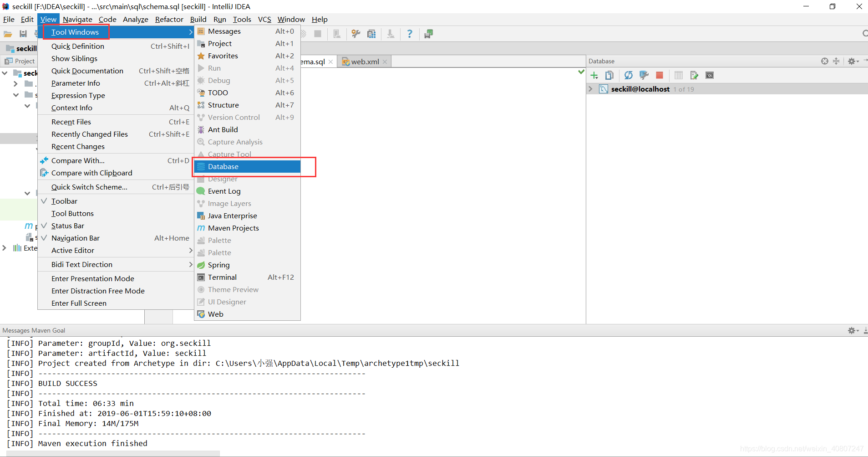
Task: Toggle the Navigation Bar option
Action: pyautogui.click(x=116, y=238)
